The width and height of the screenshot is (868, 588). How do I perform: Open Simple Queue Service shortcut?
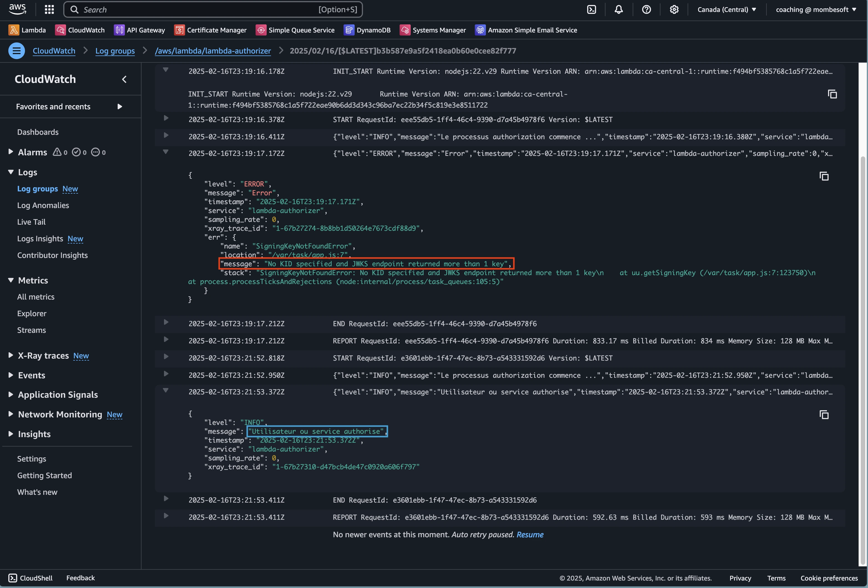tap(295, 30)
